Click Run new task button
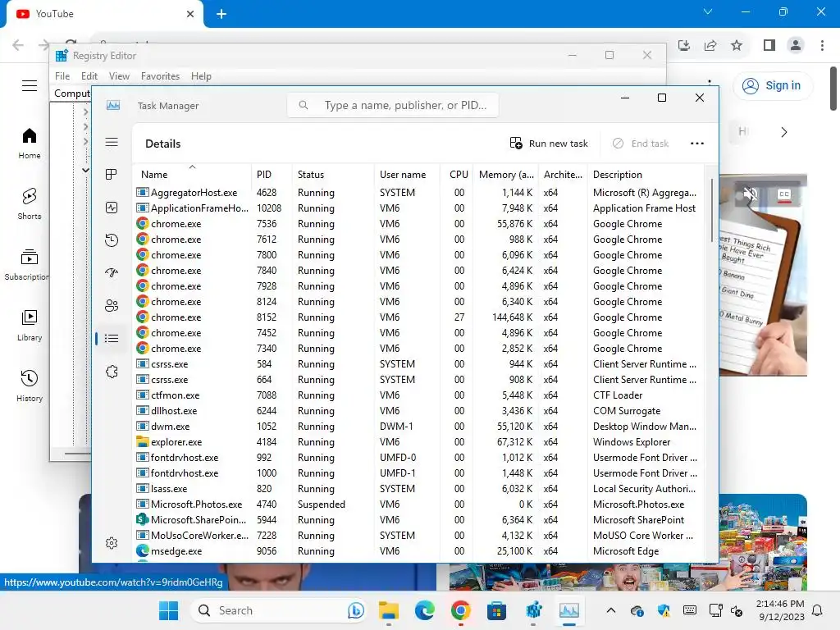 click(549, 144)
